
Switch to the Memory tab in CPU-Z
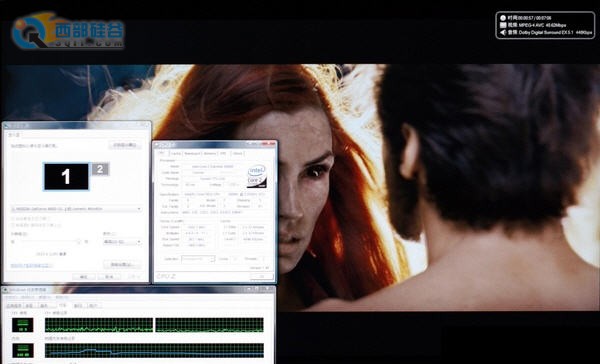click(x=210, y=153)
